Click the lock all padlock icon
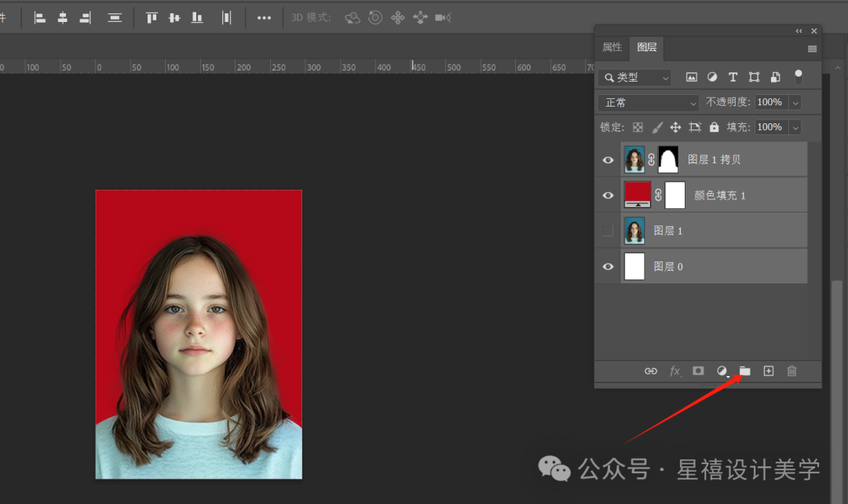The width and height of the screenshot is (848, 504). [715, 127]
